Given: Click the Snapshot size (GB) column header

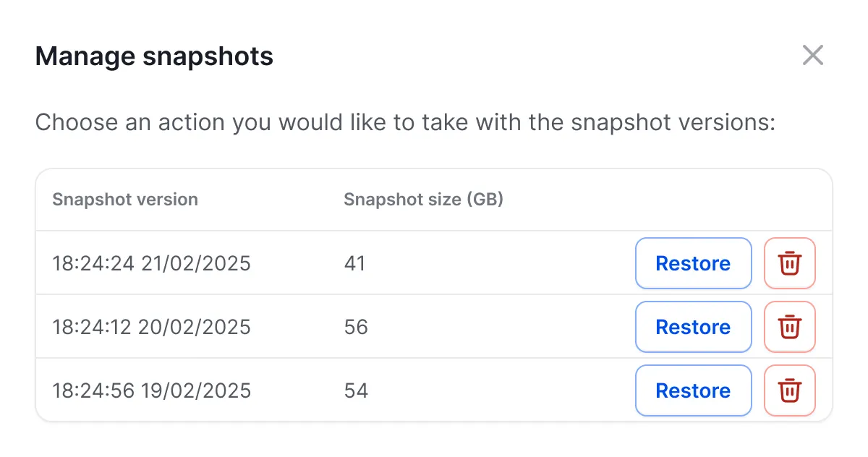Looking at the screenshot, I should click(422, 200).
